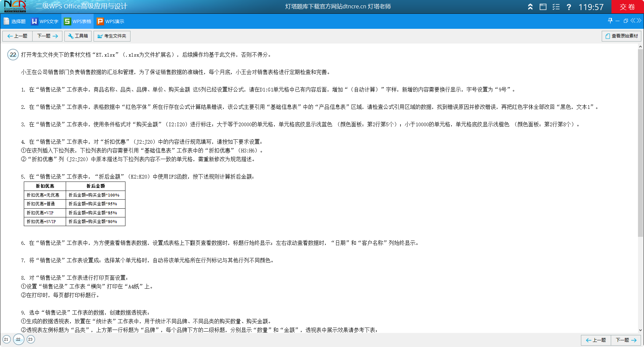Viewport: 644px width, 347px height.
Task: Click the circled question number 22 badge
Action: 13,55
